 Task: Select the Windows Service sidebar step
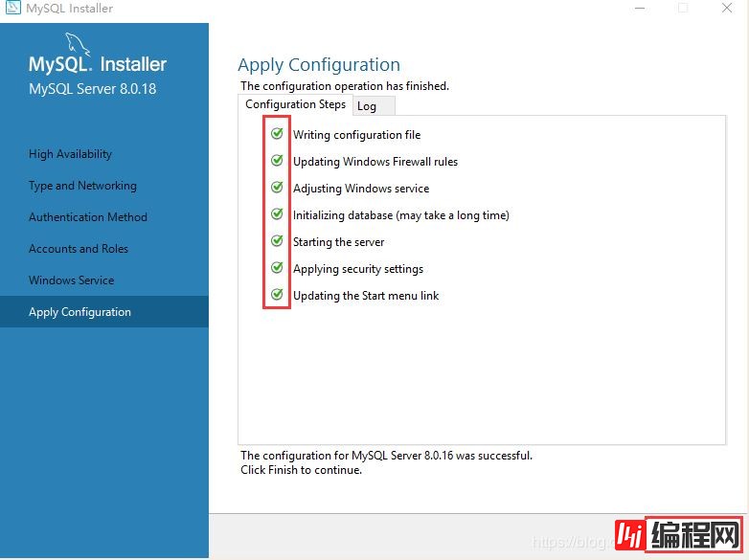[71, 280]
